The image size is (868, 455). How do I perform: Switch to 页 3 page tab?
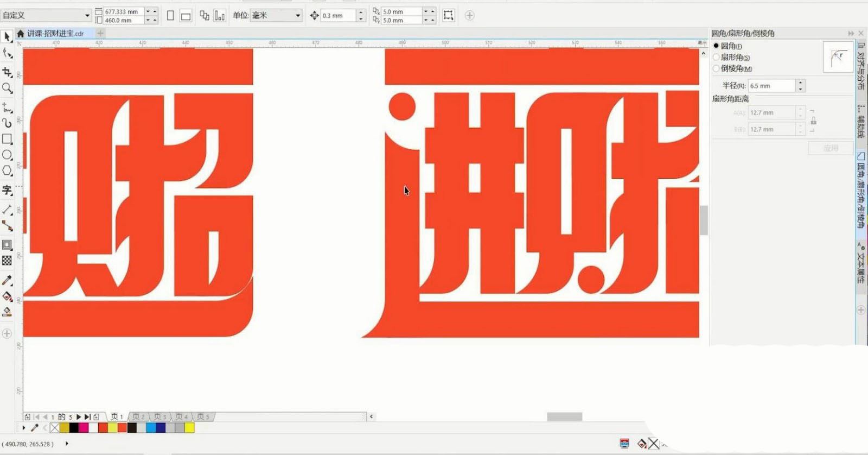click(x=160, y=416)
